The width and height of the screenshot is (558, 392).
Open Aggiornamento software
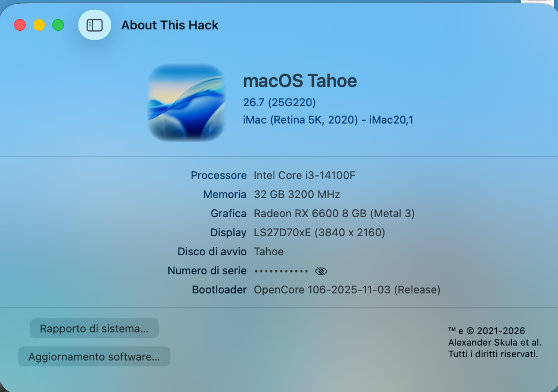point(94,357)
